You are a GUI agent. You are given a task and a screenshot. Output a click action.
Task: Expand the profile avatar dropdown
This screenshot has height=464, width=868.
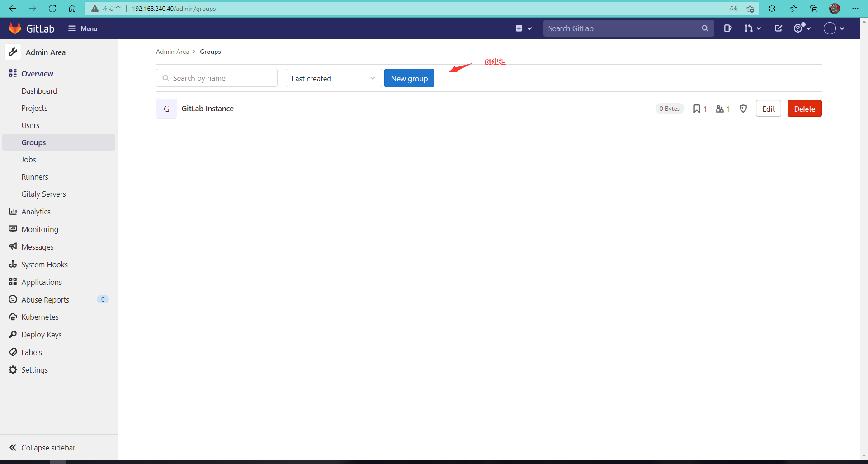tap(834, 28)
